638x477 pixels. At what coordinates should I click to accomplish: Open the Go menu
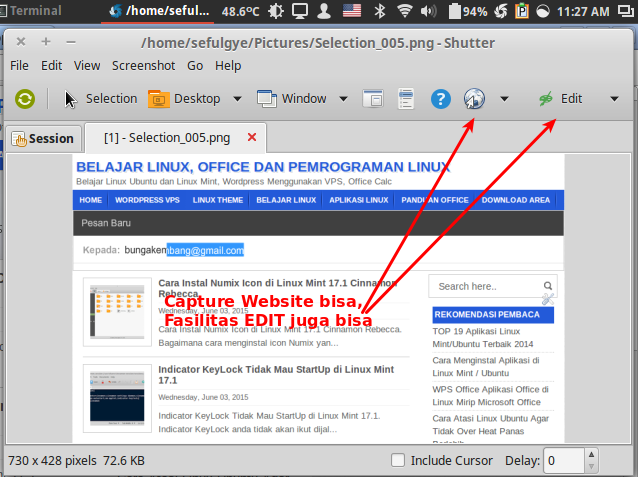click(195, 66)
